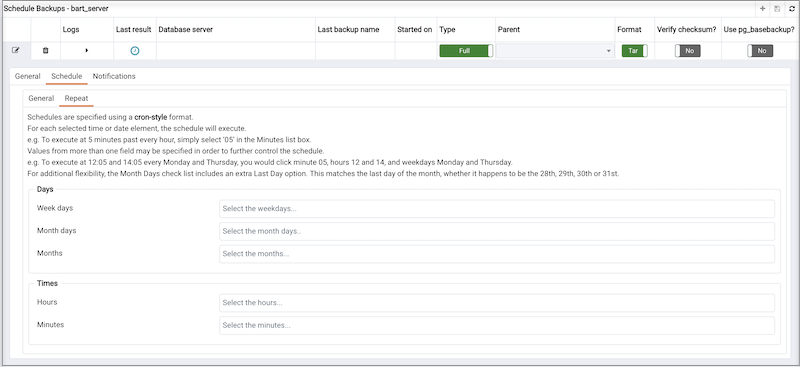
Task: Open the Hours selection field
Action: coord(497,303)
